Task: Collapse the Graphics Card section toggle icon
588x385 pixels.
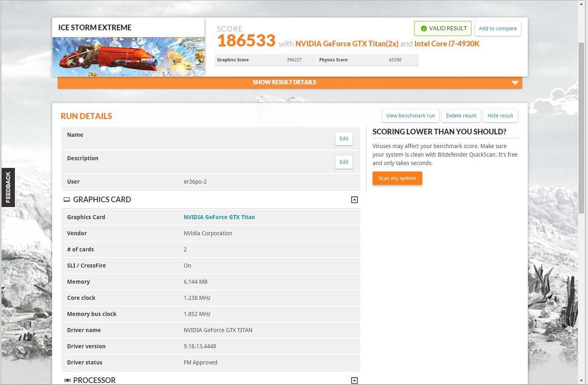Action: point(354,200)
